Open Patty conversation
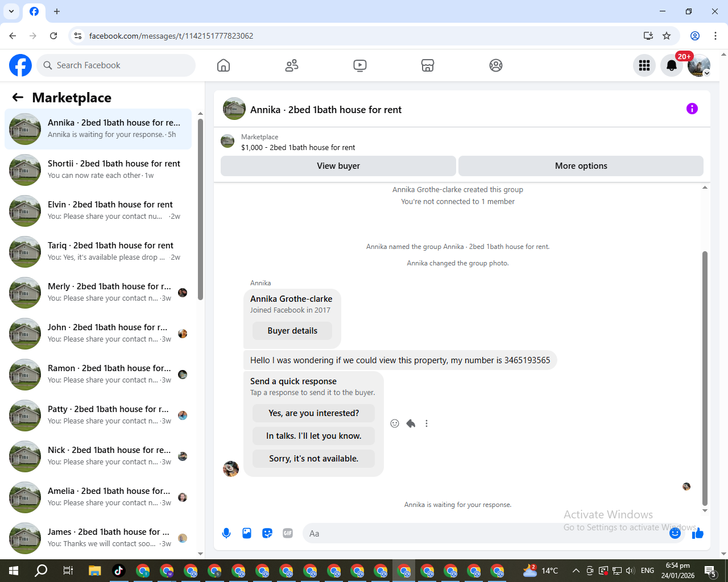The width and height of the screenshot is (728, 582). [98, 415]
